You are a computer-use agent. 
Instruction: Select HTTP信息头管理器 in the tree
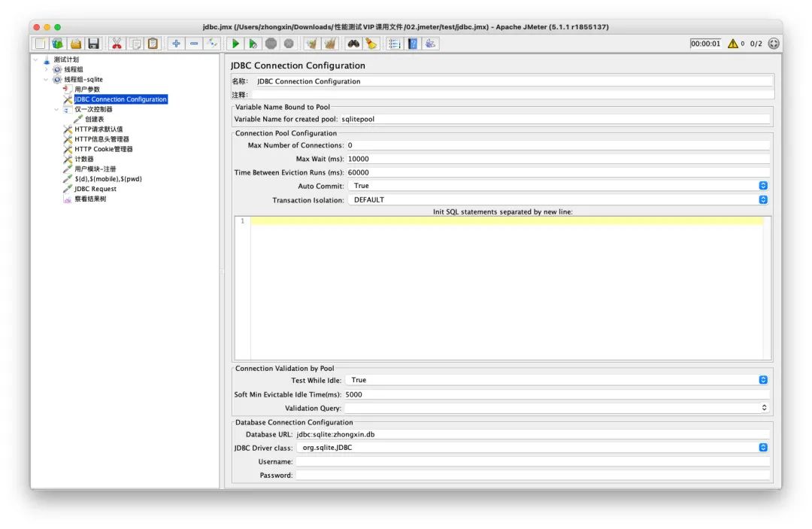tap(101, 139)
